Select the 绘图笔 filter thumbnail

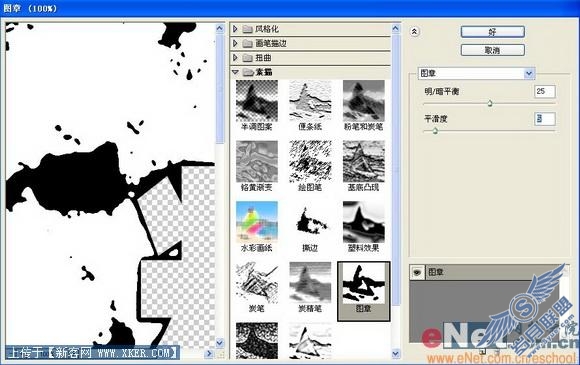310,161
